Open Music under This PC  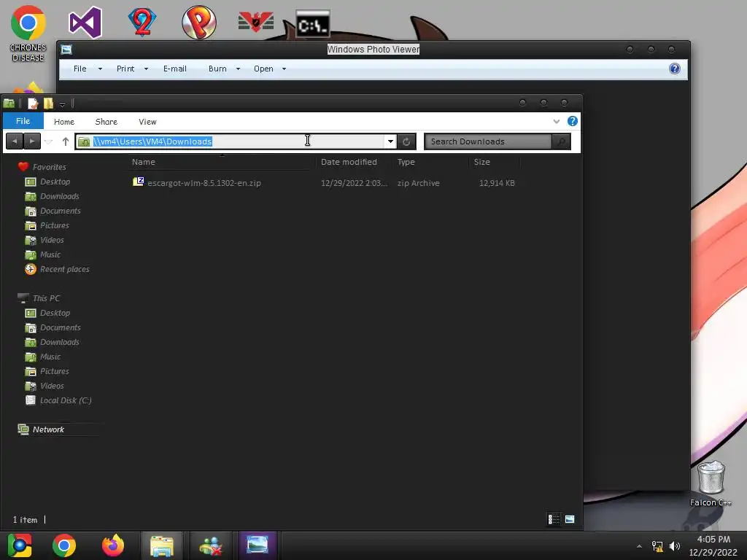point(50,357)
